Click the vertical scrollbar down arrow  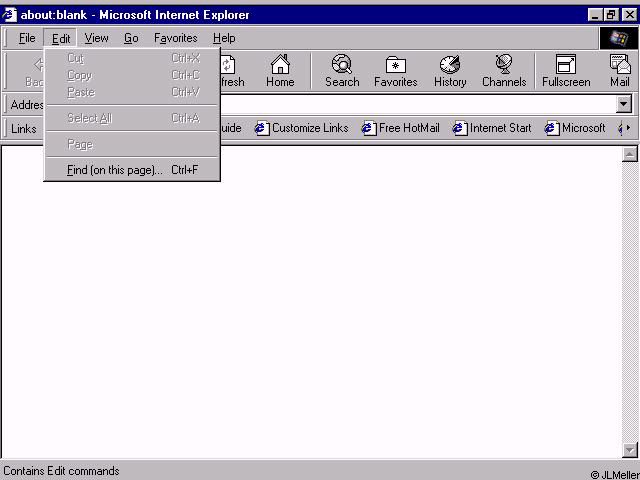click(x=629, y=450)
